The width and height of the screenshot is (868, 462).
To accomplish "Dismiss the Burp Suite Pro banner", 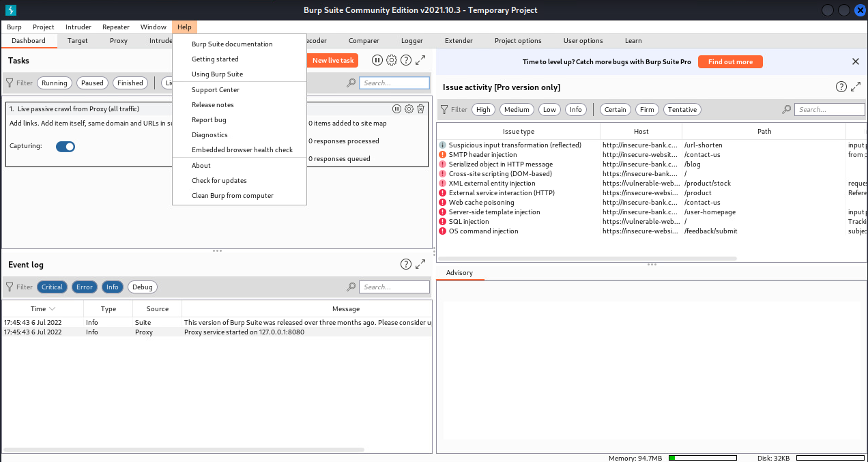I will pyautogui.click(x=856, y=61).
